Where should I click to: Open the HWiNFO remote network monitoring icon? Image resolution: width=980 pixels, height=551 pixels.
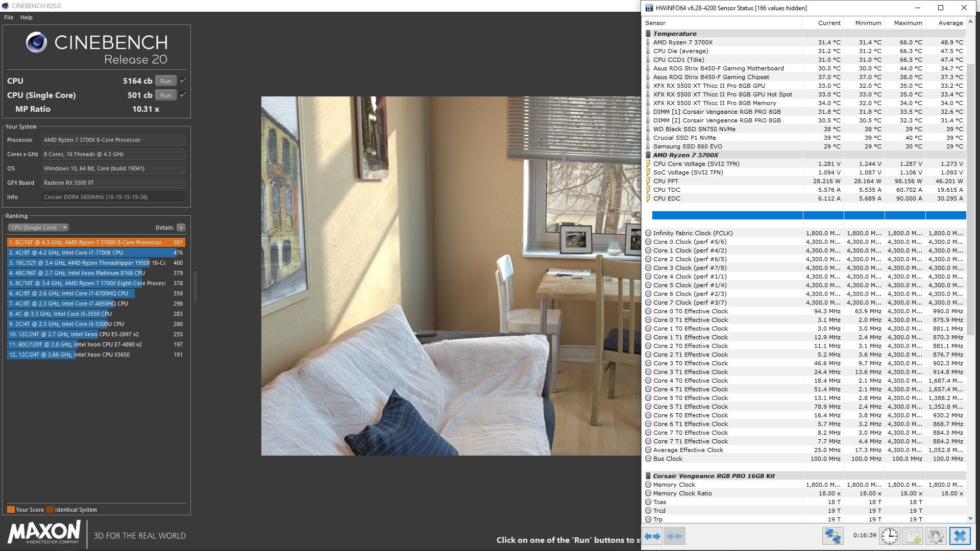coord(832,536)
